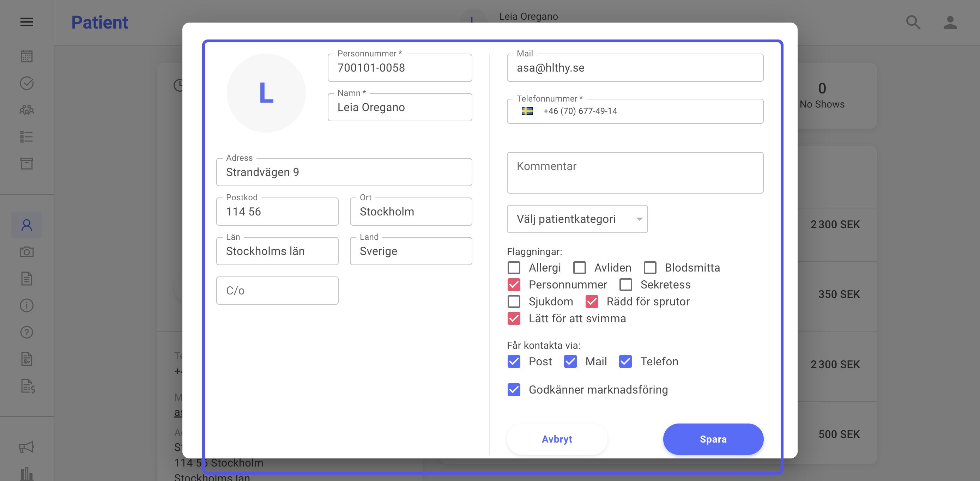Edit the Adress field

(x=344, y=172)
